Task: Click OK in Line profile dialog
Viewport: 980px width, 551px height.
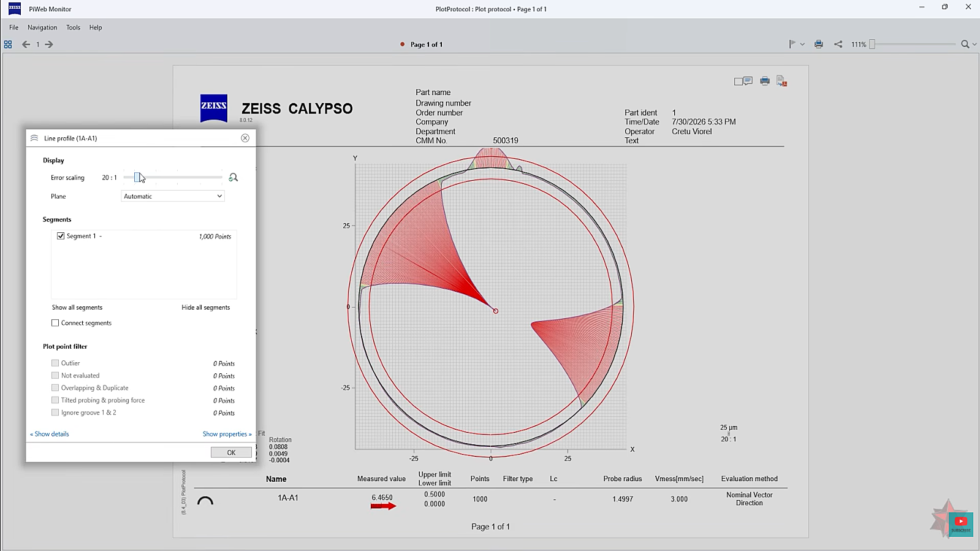Action: [231, 452]
